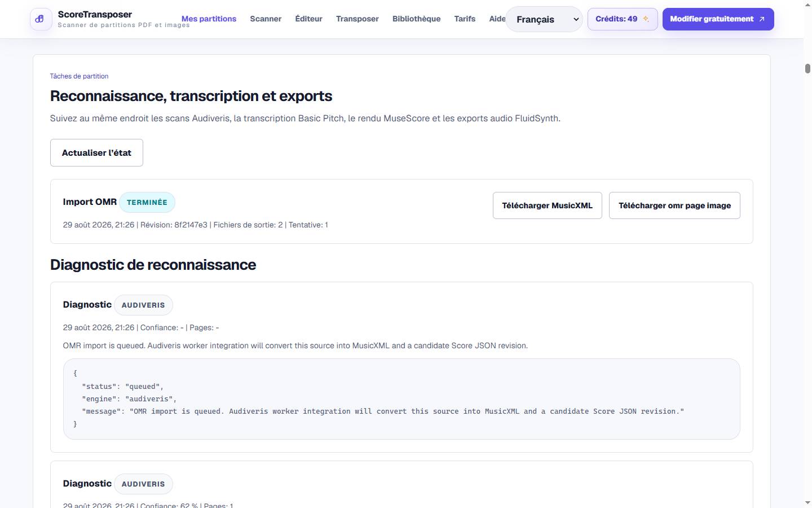The height and width of the screenshot is (508, 812).
Task: Open the Français language dropdown
Action: pos(544,19)
